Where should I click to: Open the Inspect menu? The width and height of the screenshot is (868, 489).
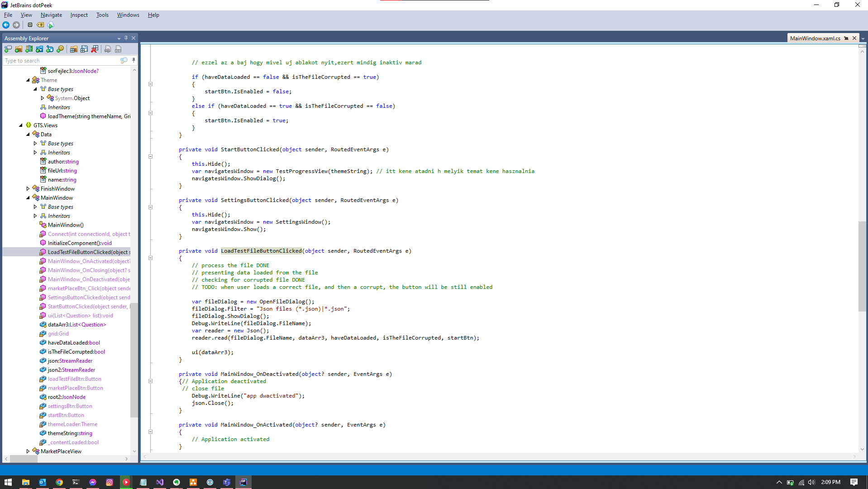[x=79, y=15]
